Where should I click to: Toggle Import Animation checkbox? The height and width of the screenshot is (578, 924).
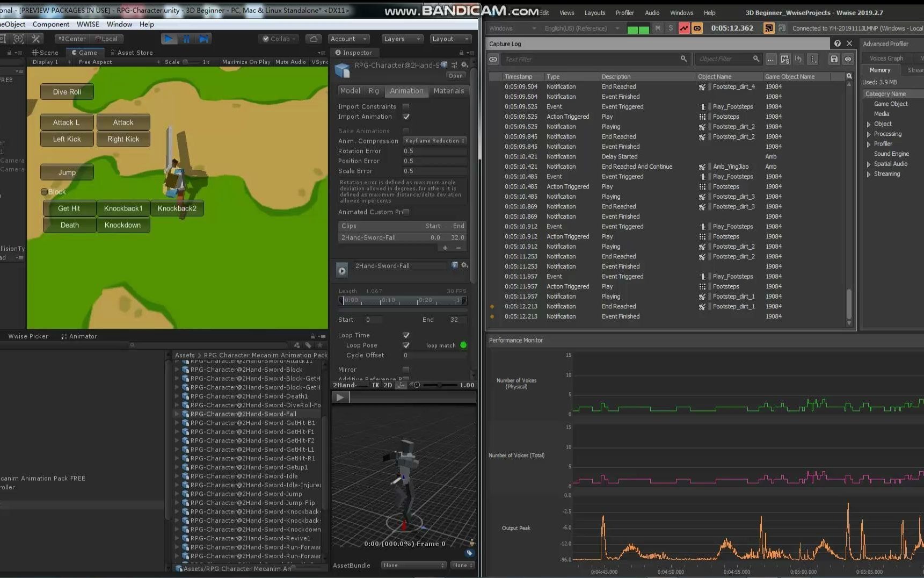click(406, 117)
